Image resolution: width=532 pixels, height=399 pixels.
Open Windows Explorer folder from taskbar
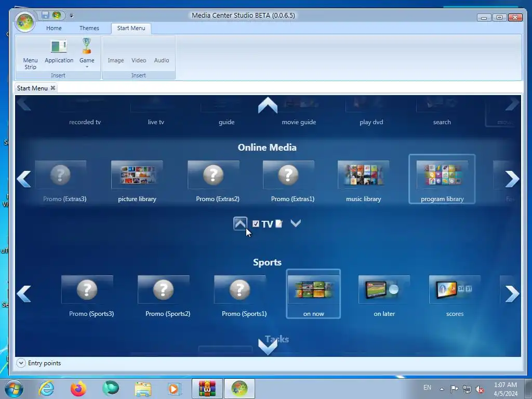[x=143, y=389]
